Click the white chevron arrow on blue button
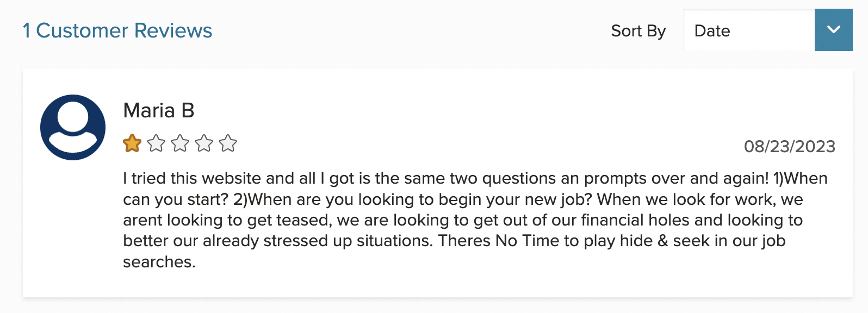 [x=833, y=30]
